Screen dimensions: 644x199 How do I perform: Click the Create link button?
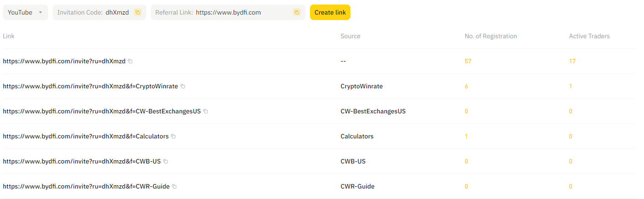pos(330,12)
